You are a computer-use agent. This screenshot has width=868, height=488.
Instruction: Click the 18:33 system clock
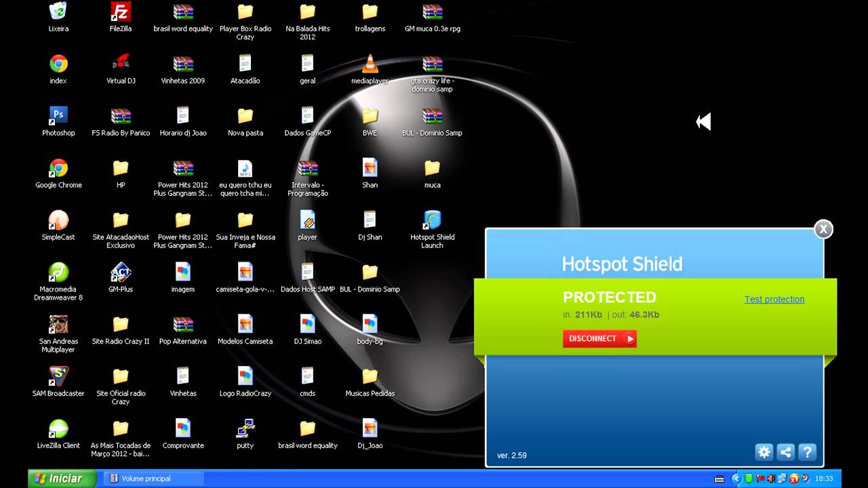point(824,479)
